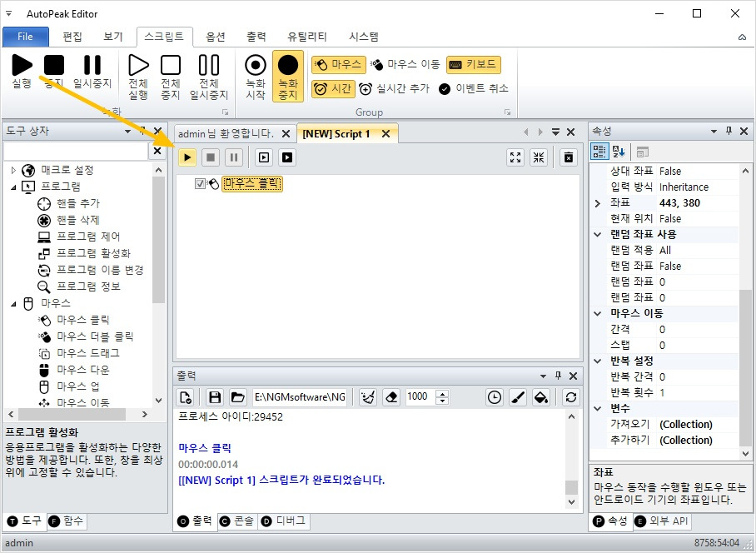Switch to the admin 님 환영합니다 tab
The width and height of the screenshot is (756, 553).
[226, 133]
